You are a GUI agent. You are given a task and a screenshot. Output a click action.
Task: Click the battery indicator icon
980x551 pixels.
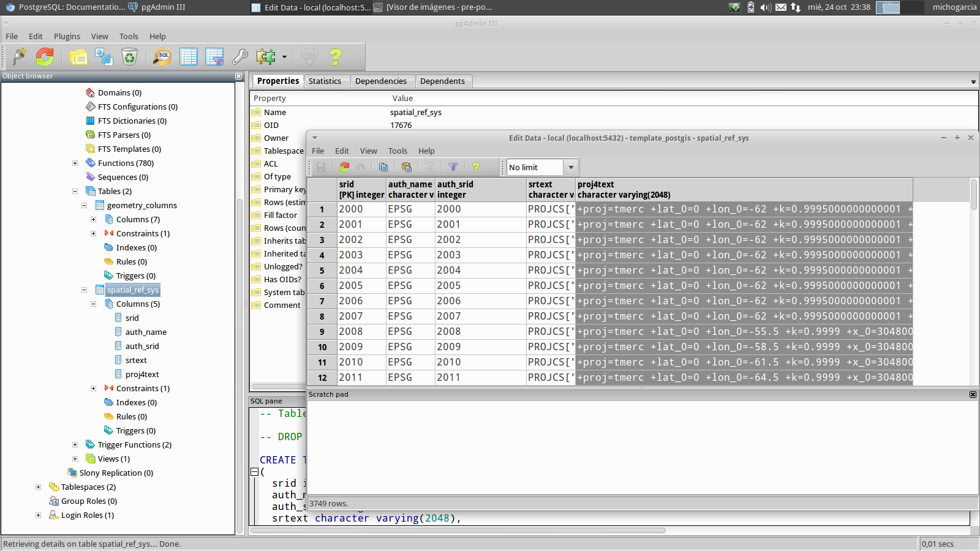pos(751,7)
